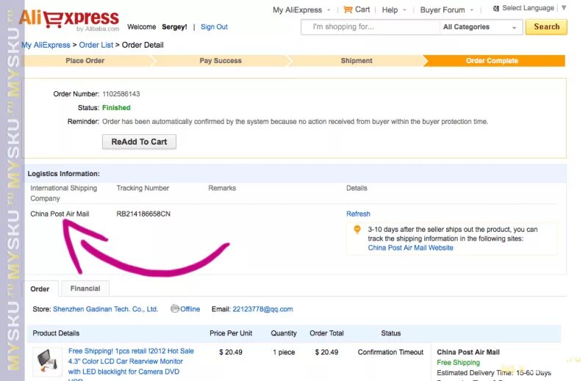This screenshot has height=381, width=588.
Task: Click the 1 piece quantity cell
Action: (284, 352)
